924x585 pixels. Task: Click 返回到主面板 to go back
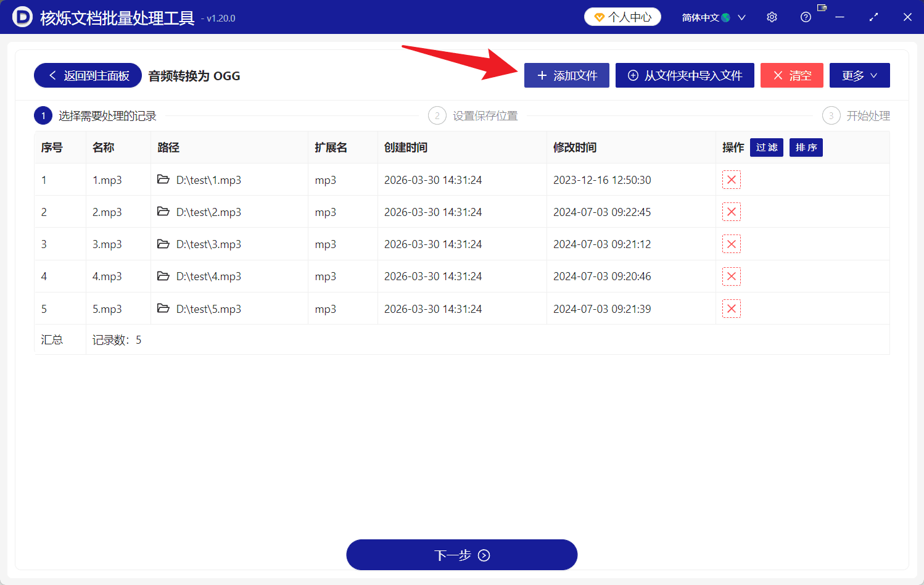tap(87, 75)
